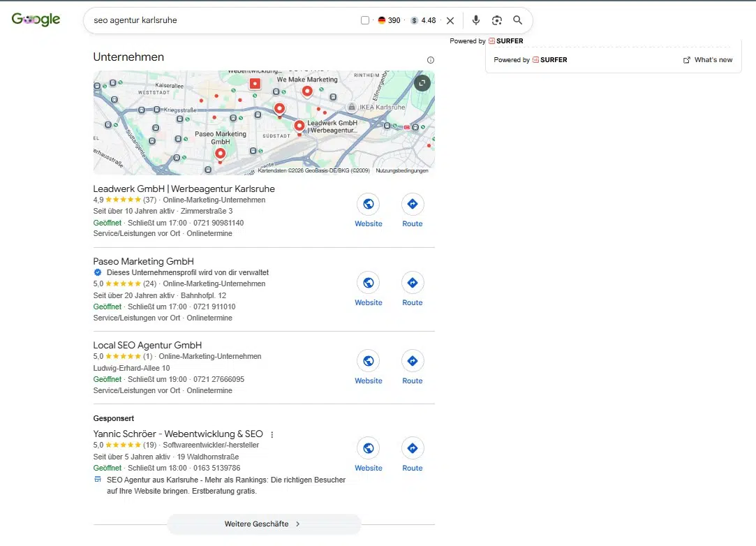Open Paseo Marketing GmbH listing title
Viewport: 756px width, 546px height.
pos(143,261)
